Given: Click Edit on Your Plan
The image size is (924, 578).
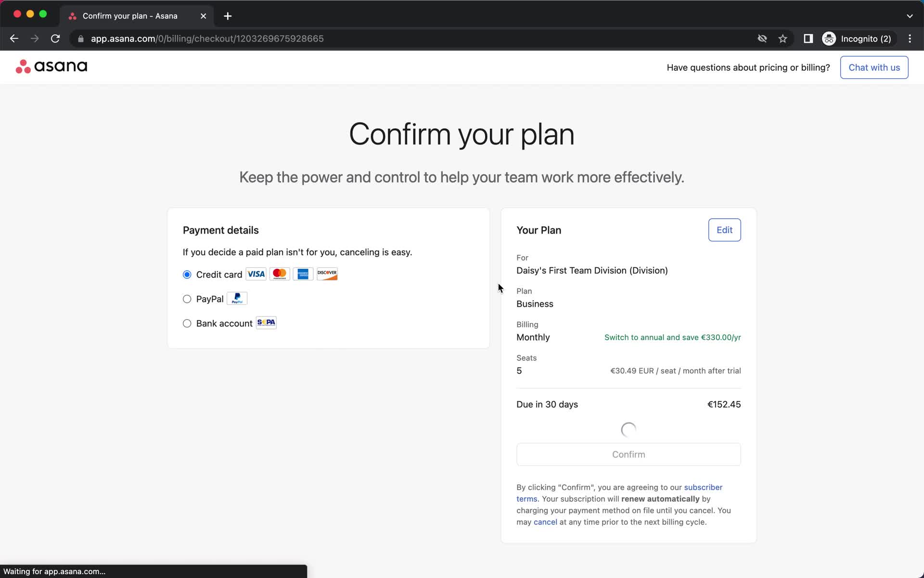Looking at the screenshot, I should (x=724, y=230).
